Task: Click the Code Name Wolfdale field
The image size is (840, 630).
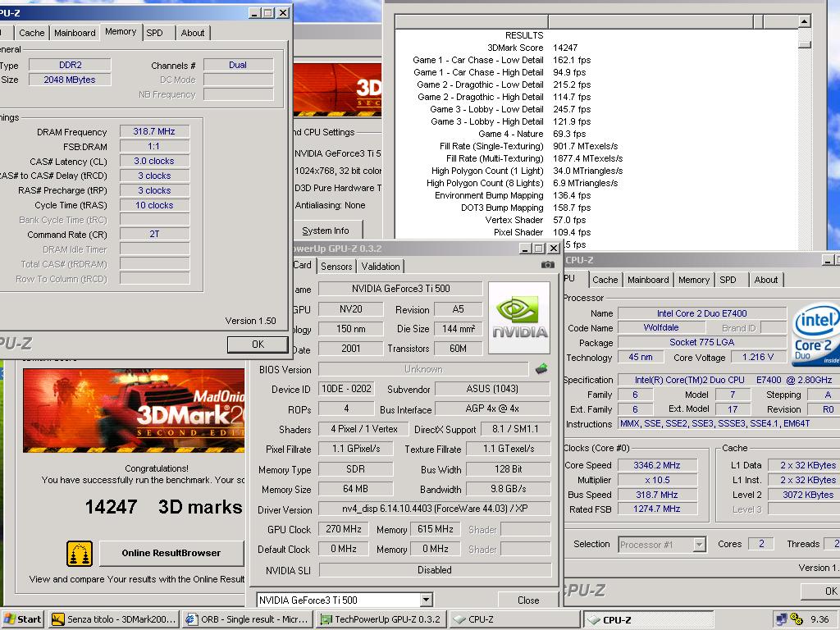Action: 661,327
